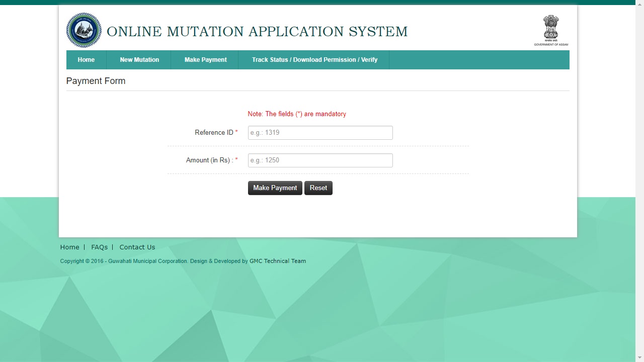
Task: Click the Reference ID asterisk label
Action: [235, 132]
